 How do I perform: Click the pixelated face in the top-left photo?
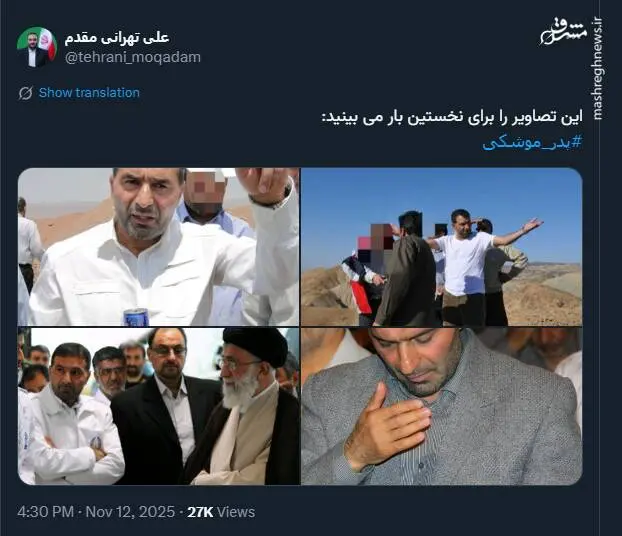[206, 190]
